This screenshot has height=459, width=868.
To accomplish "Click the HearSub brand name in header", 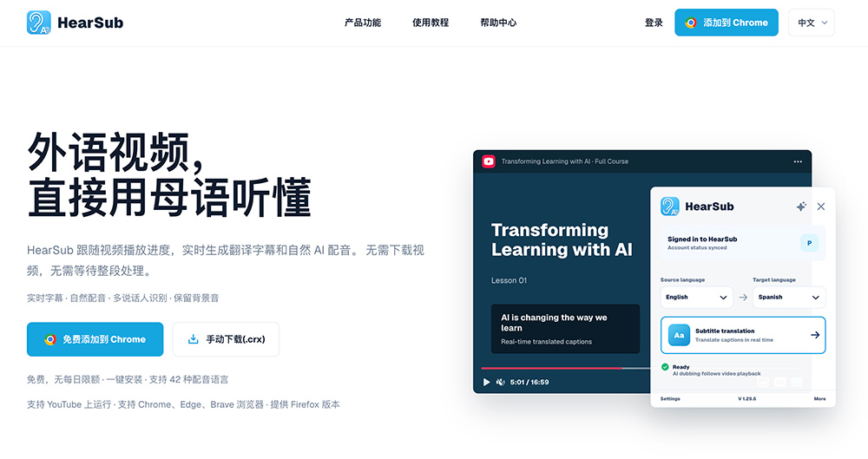I will pos(90,23).
